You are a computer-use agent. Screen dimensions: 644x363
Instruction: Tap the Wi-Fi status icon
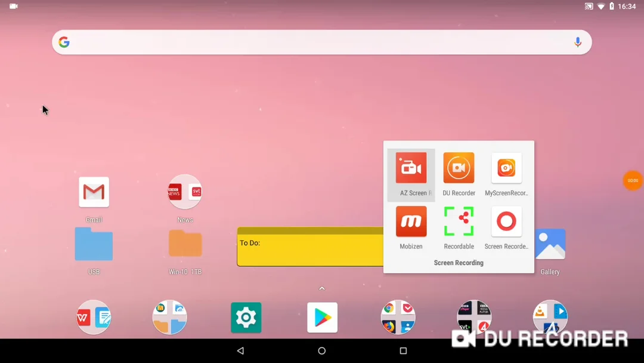click(x=601, y=6)
